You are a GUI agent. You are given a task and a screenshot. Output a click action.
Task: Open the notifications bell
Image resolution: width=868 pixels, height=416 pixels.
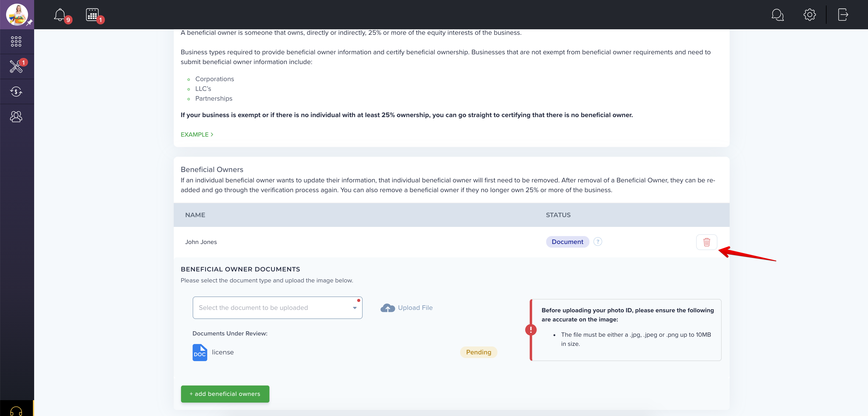point(60,15)
